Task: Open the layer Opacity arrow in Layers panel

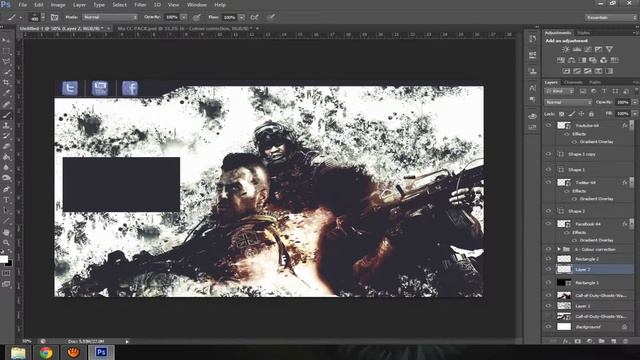Action: pyautogui.click(x=634, y=102)
